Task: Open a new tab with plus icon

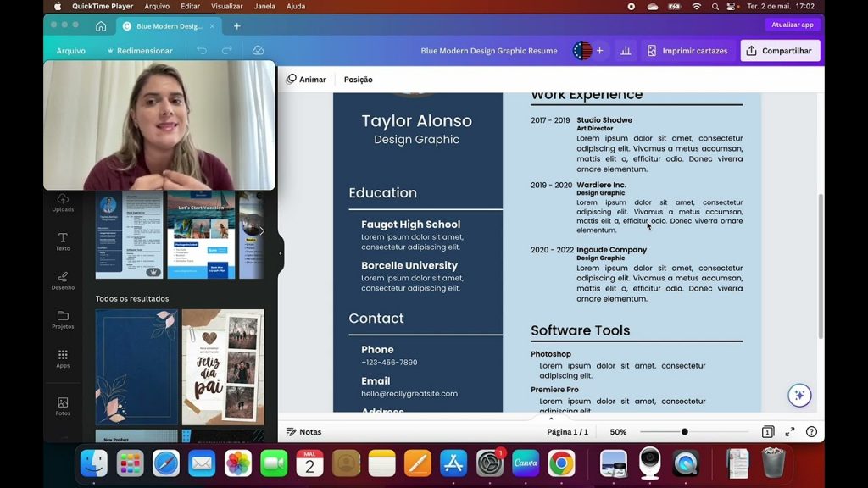Action: [x=237, y=26]
